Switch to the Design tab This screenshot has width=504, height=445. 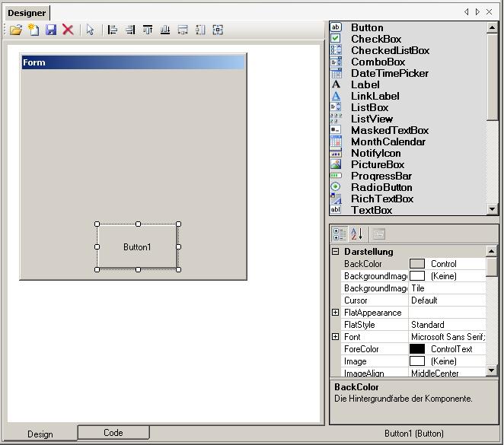(40, 434)
